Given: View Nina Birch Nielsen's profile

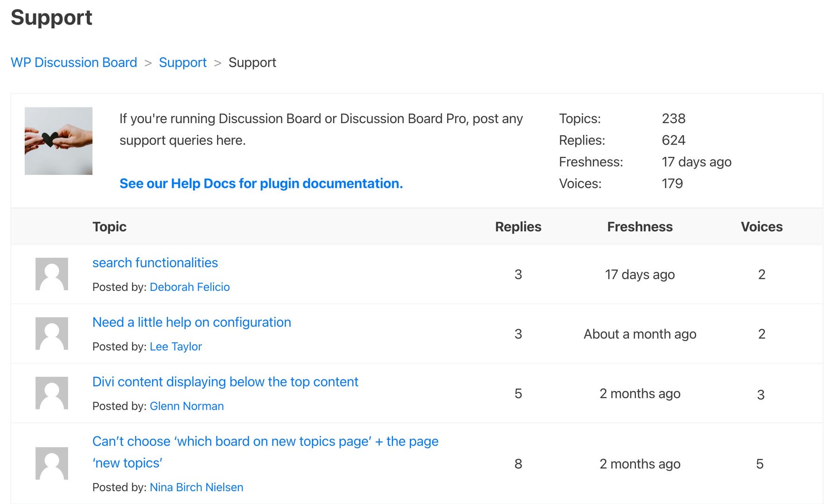Looking at the screenshot, I should (x=196, y=487).
